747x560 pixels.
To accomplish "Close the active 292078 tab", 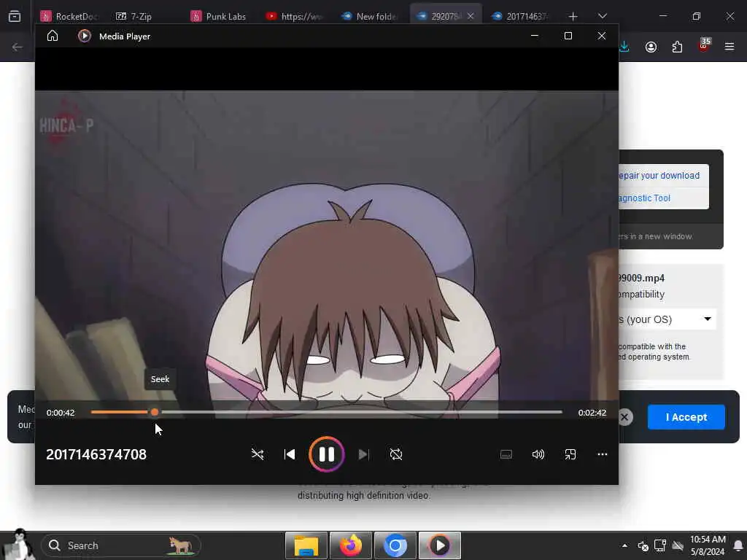I will click(x=471, y=16).
